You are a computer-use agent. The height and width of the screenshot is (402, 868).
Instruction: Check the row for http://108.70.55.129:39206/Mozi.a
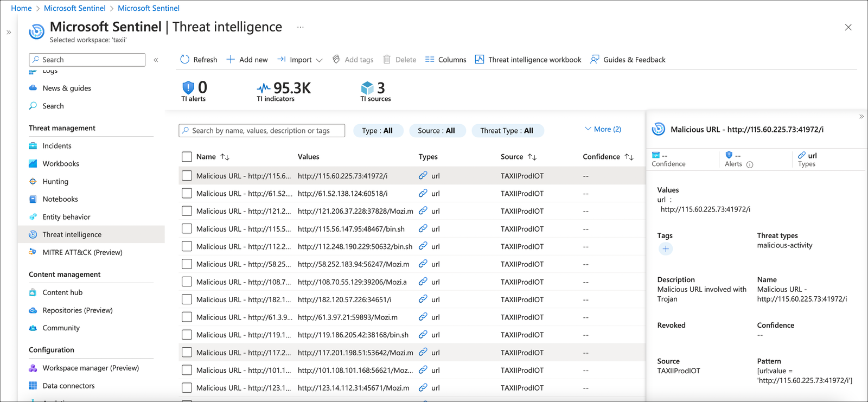click(187, 282)
